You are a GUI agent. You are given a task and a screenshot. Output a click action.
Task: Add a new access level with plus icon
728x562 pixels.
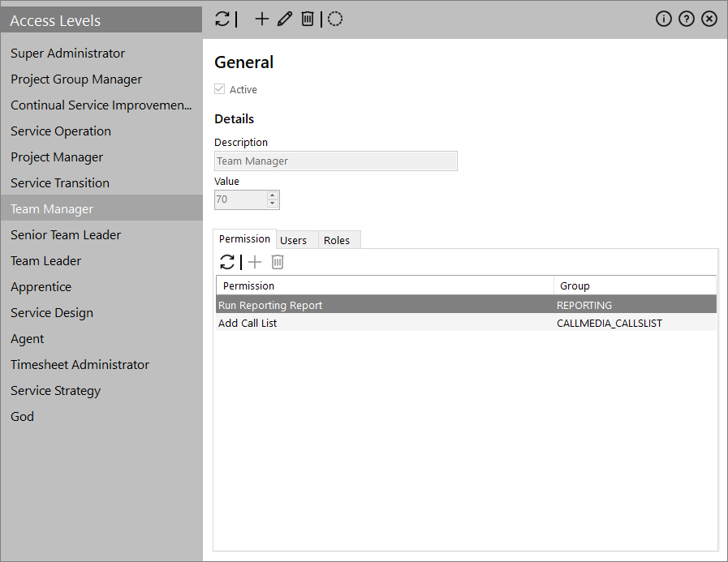(x=261, y=19)
